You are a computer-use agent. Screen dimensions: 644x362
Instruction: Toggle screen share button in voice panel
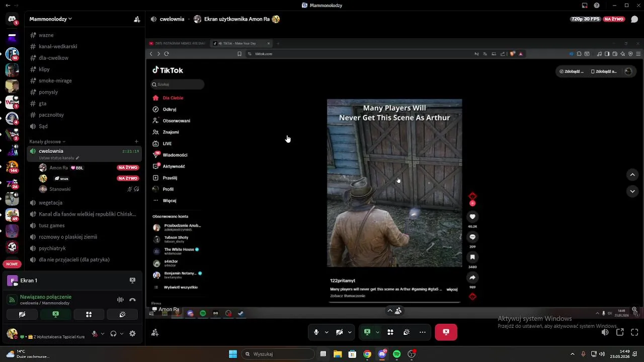pos(55,314)
